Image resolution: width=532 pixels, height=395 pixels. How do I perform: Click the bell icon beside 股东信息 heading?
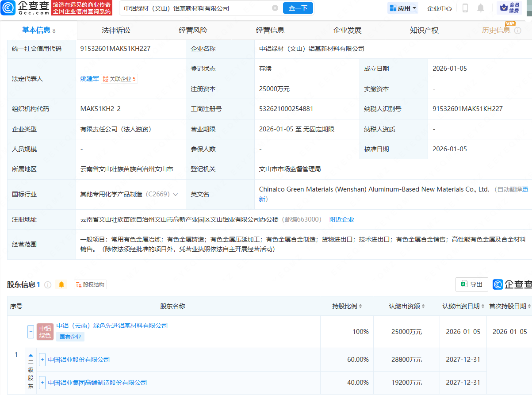61,284
